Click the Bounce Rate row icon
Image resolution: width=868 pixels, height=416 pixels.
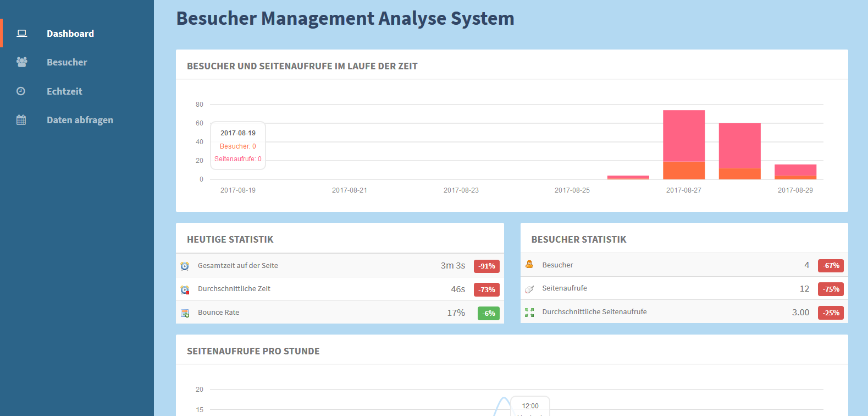(x=185, y=313)
